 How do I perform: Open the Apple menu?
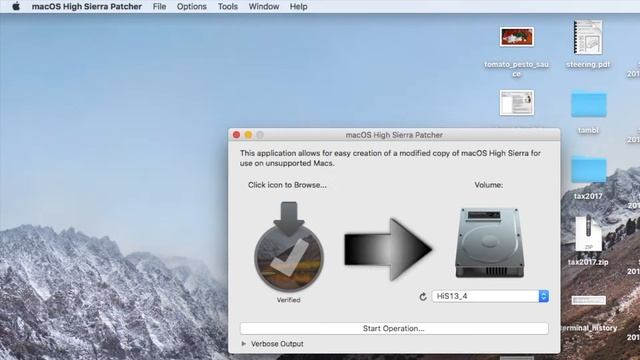click(x=16, y=7)
